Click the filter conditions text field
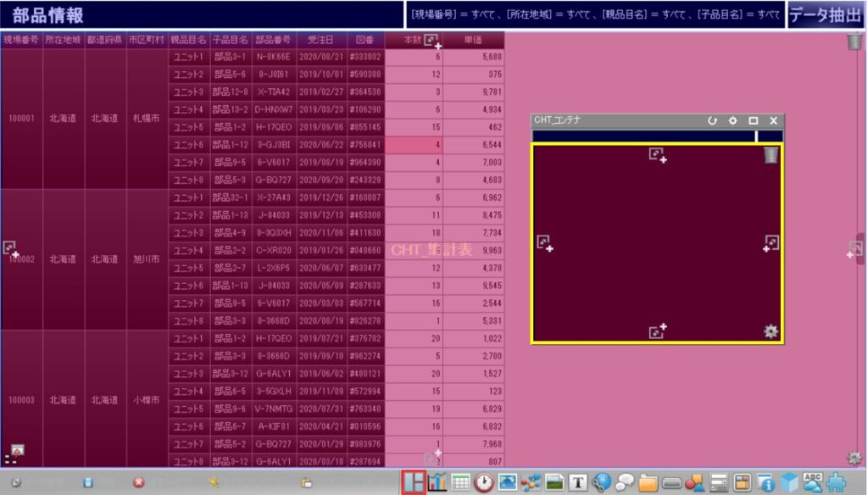The image size is (868, 495). click(x=594, y=14)
